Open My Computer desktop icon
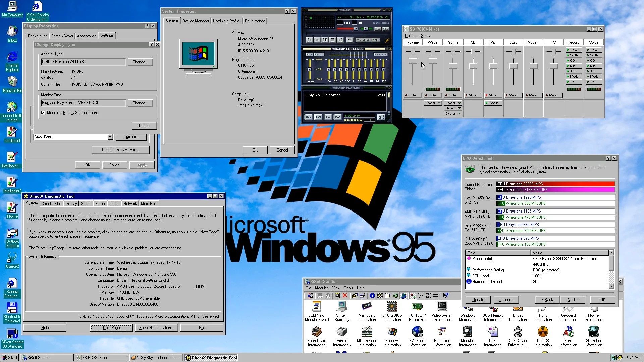 (x=12, y=9)
